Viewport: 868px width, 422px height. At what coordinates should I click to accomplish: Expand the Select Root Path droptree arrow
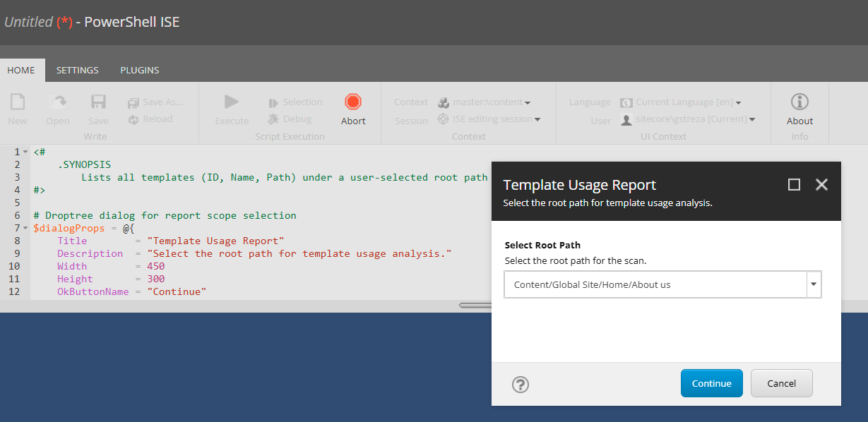click(x=814, y=284)
